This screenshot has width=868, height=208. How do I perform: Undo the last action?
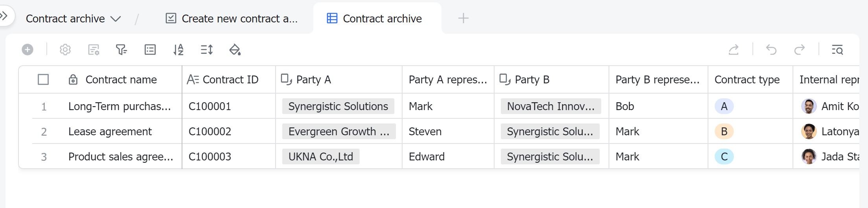coord(771,50)
